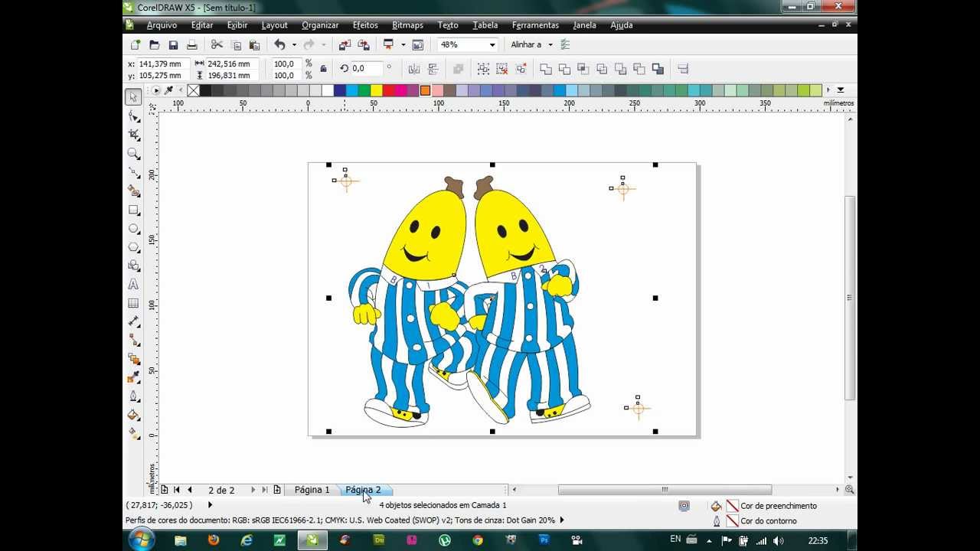Image resolution: width=980 pixels, height=551 pixels.
Task: Select the Shape tool
Action: click(x=133, y=116)
